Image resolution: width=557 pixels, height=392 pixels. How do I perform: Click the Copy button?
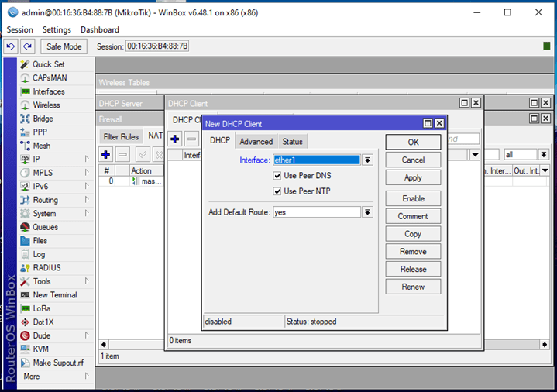point(413,234)
